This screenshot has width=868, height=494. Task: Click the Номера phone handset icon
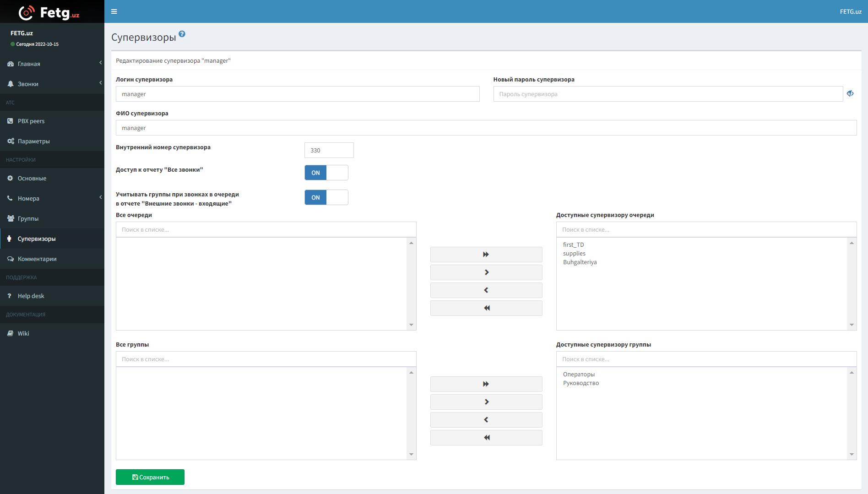[x=10, y=198]
